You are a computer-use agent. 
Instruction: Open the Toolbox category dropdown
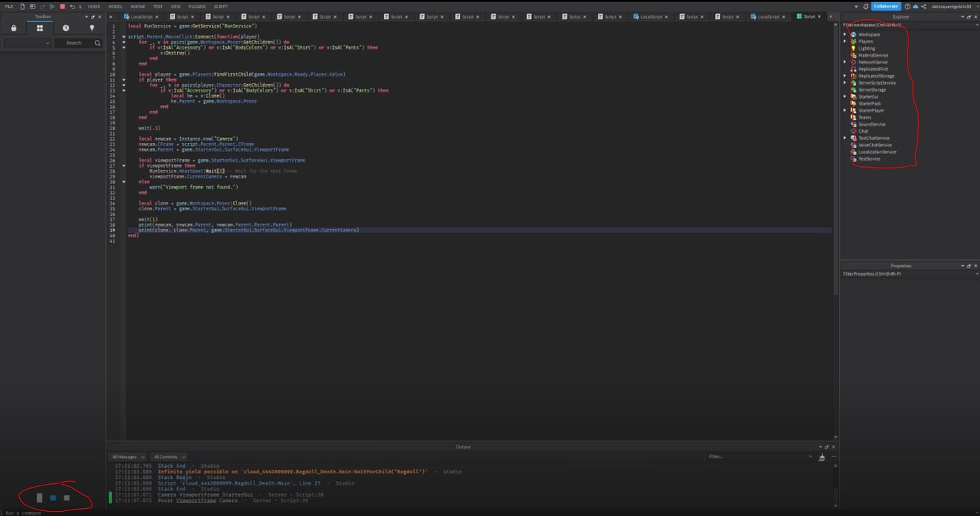pos(27,43)
